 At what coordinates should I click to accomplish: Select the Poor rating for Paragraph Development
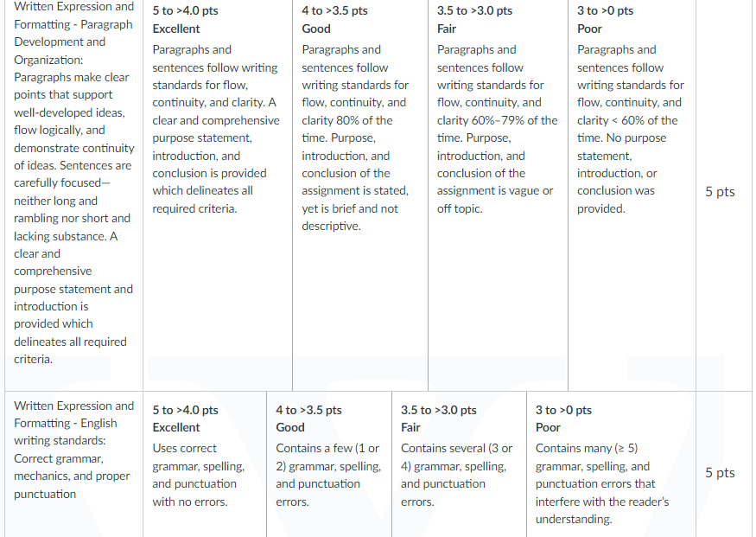(x=632, y=195)
